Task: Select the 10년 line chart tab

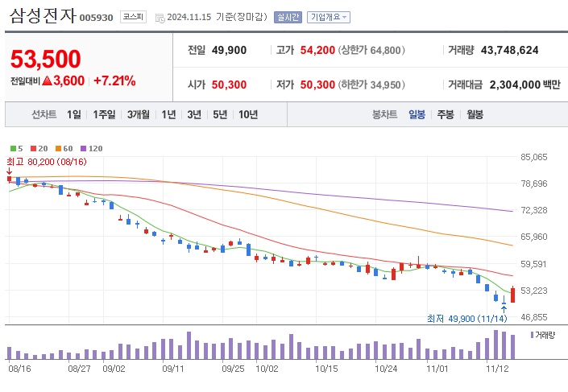Action: pyautogui.click(x=248, y=115)
